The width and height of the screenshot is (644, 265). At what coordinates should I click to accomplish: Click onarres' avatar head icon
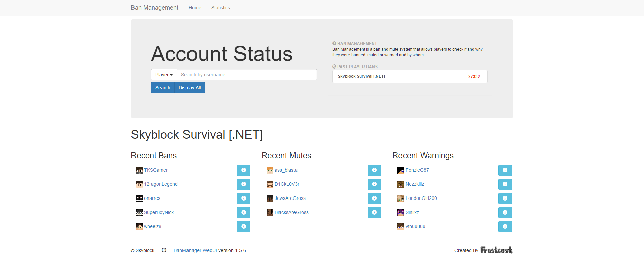coord(139,198)
